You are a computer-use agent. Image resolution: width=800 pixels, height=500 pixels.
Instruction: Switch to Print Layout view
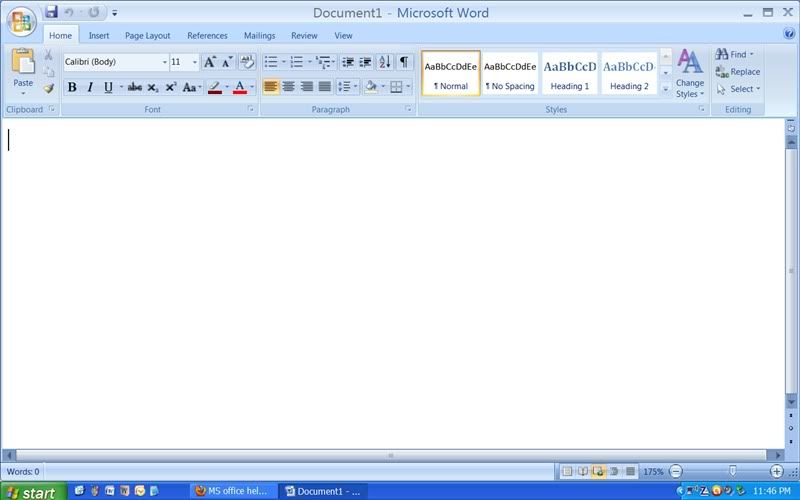[x=567, y=471]
